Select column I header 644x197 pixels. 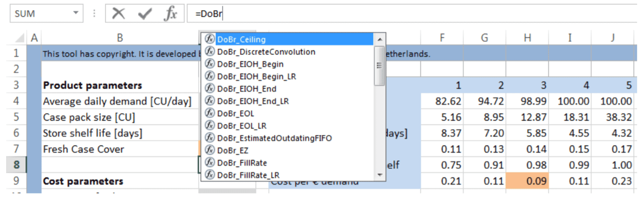(570, 38)
